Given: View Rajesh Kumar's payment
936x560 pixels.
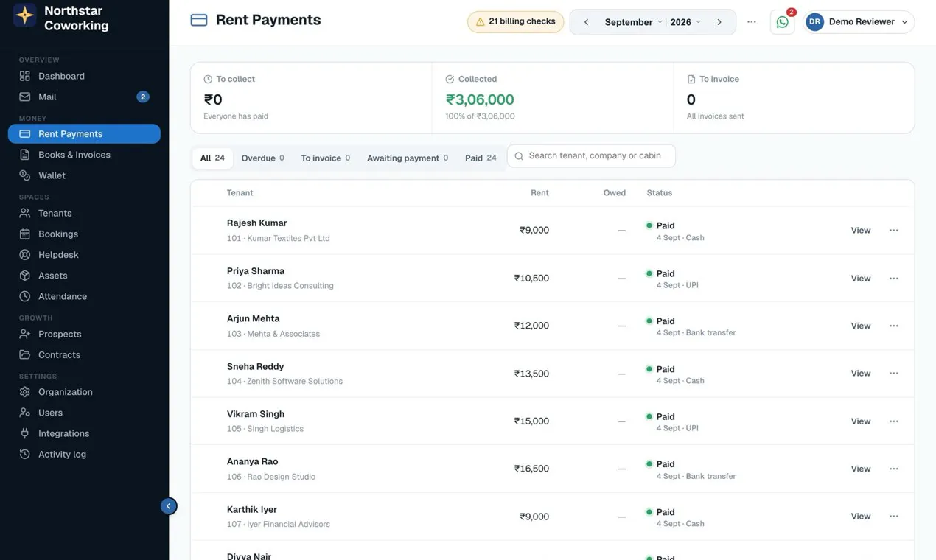Looking at the screenshot, I should point(861,231).
